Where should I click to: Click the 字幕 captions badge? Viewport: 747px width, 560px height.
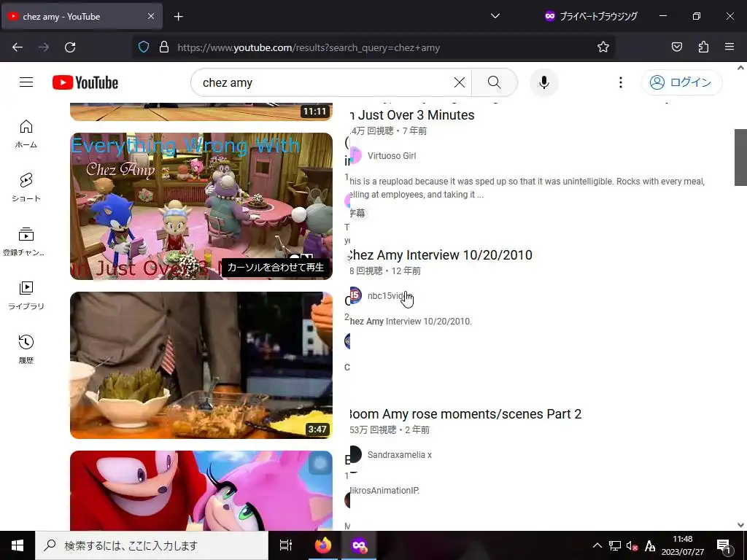pos(357,214)
